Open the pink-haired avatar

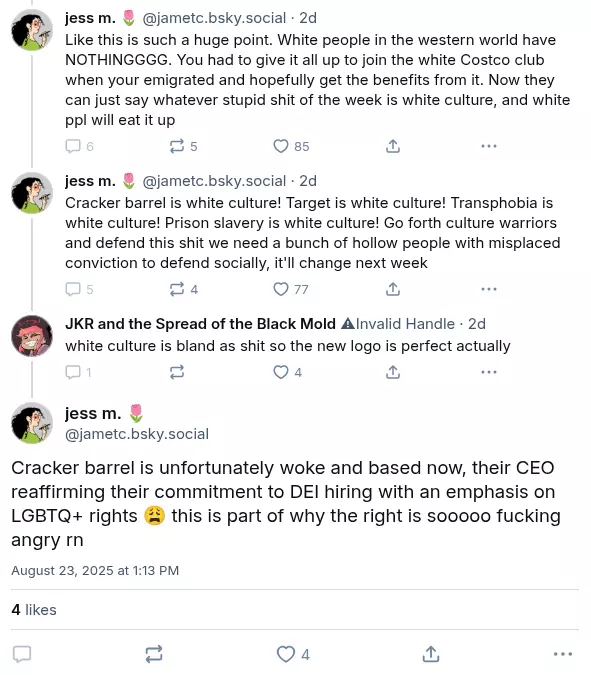[x=32, y=336]
